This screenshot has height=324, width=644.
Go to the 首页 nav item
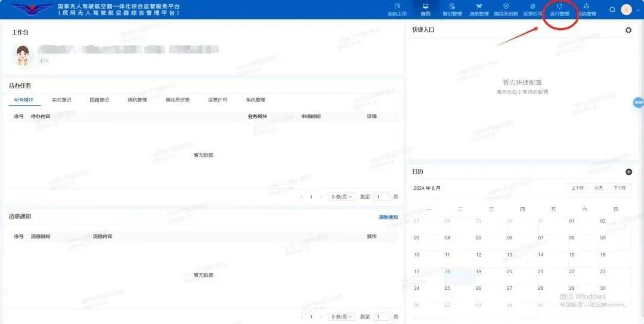point(425,10)
